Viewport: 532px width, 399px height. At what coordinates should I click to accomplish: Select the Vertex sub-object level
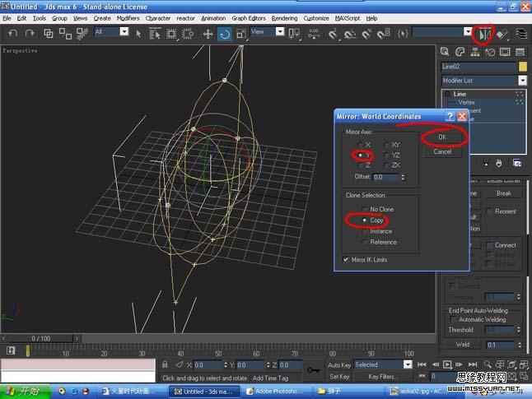(x=466, y=102)
